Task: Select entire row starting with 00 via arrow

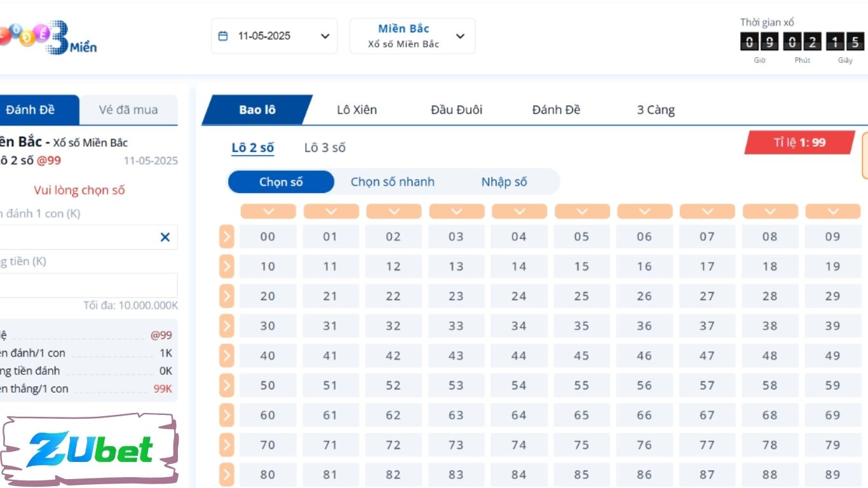Action: point(227,237)
